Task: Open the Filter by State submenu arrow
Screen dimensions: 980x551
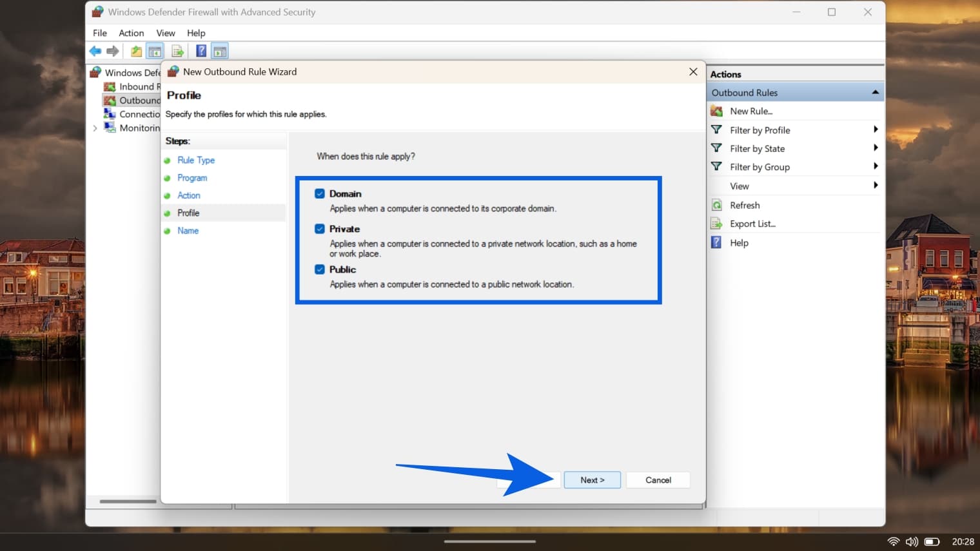Action: 876,148
